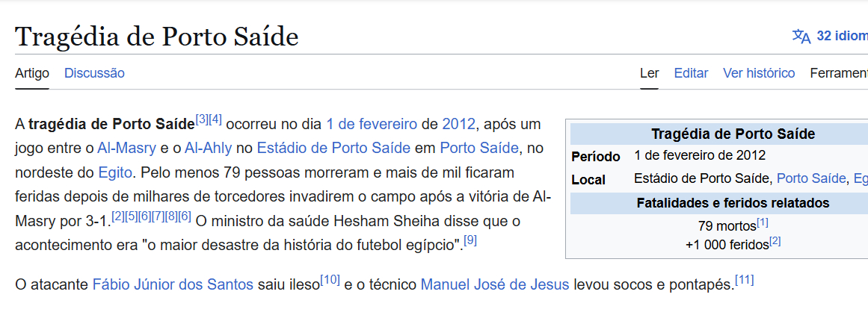The height and width of the screenshot is (318, 868).
Task: Open reference 1 beside 79 mortos
Action: 762,222
